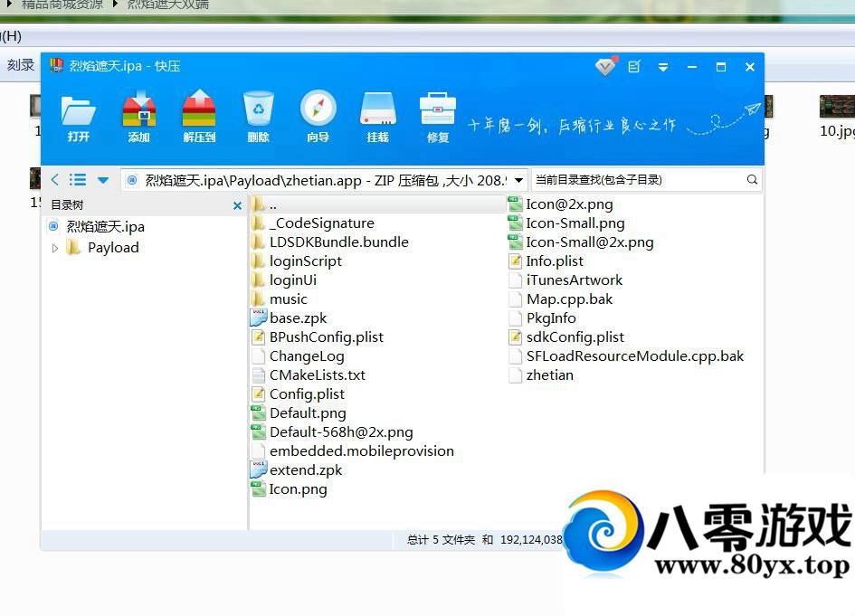The height and width of the screenshot is (616, 855).
Task: Click the 挂载 (Mount) drive icon
Action: [x=378, y=117]
